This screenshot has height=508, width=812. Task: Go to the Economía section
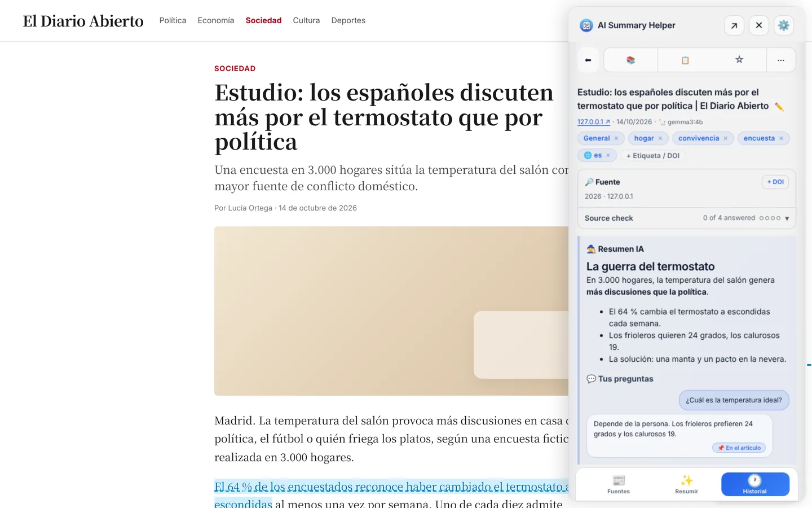pos(216,20)
